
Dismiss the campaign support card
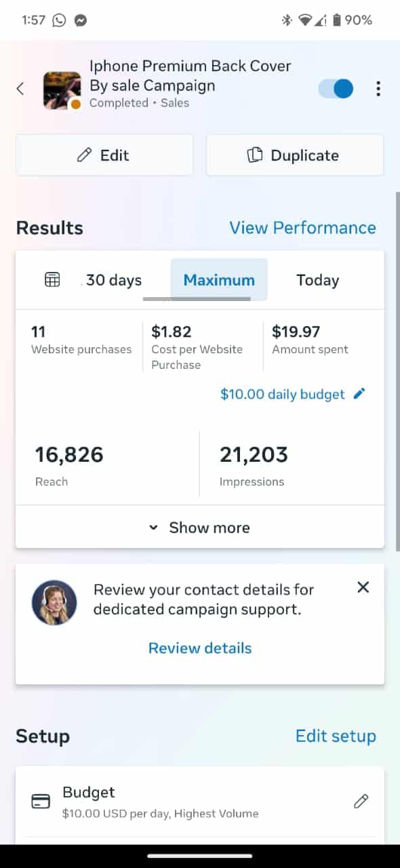click(363, 587)
